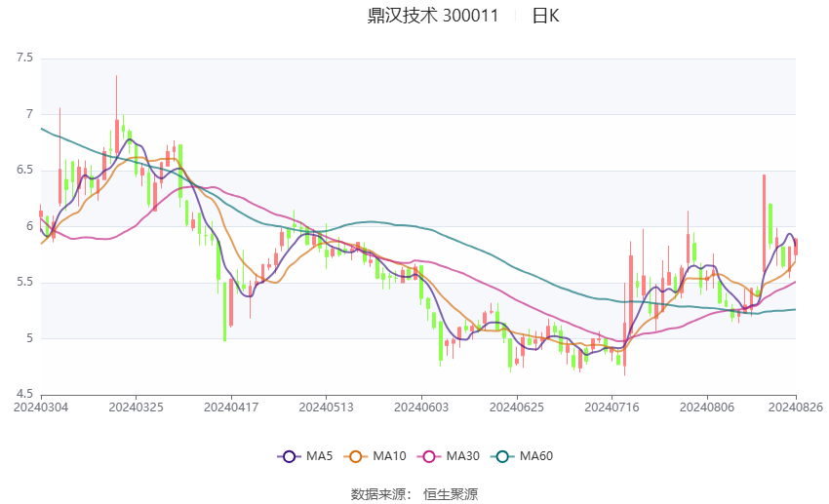Click the 20240826 date axis label
This screenshot has width=829, height=504.
click(796, 407)
